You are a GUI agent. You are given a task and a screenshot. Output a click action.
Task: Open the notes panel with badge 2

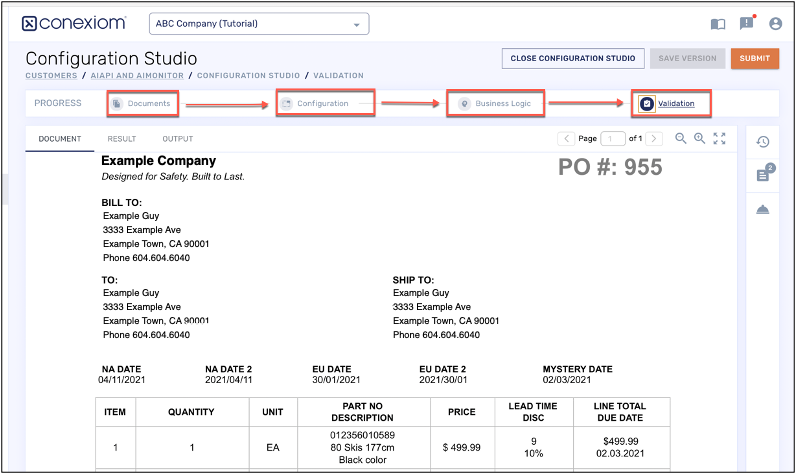pos(763,175)
